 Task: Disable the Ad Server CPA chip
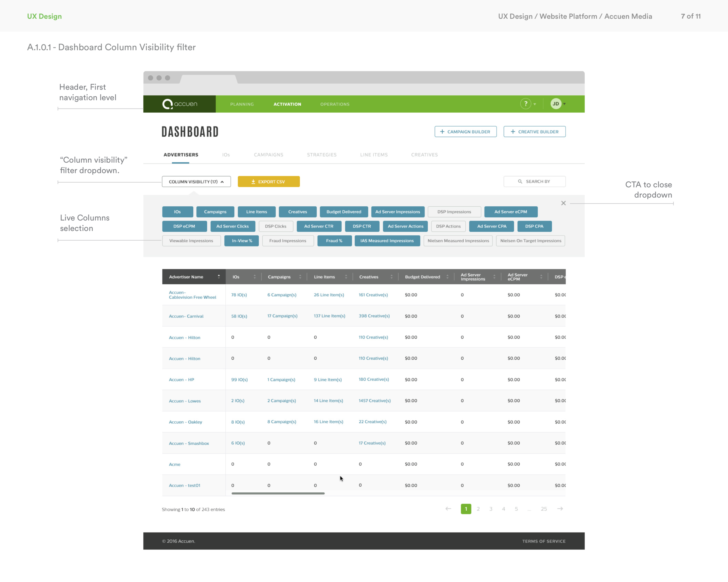491,226
